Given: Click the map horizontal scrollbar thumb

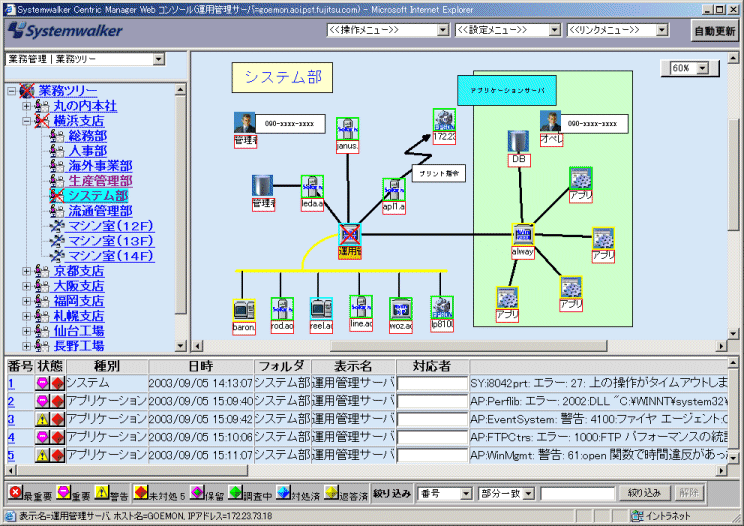Looking at the screenshot, I should click(469, 346).
